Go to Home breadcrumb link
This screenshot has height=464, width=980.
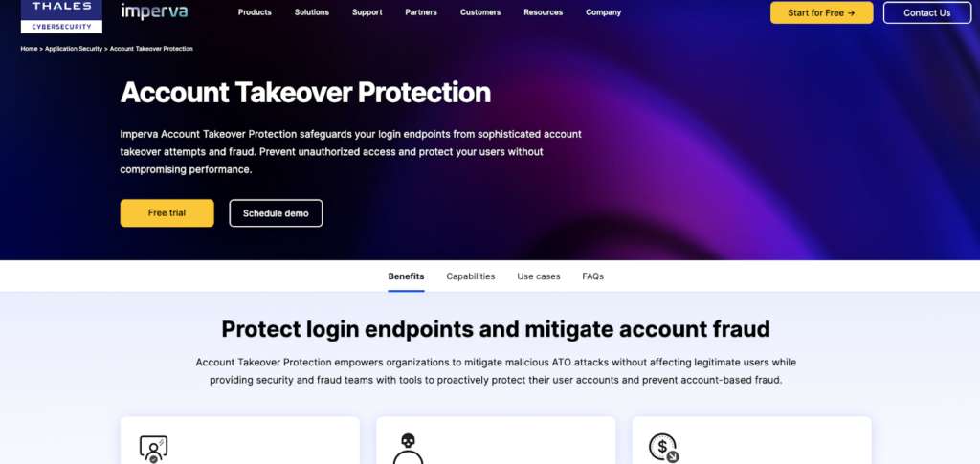click(x=29, y=49)
